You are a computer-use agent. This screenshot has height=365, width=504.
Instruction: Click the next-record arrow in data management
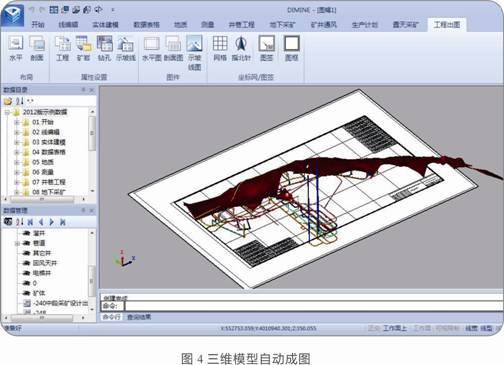52,222
